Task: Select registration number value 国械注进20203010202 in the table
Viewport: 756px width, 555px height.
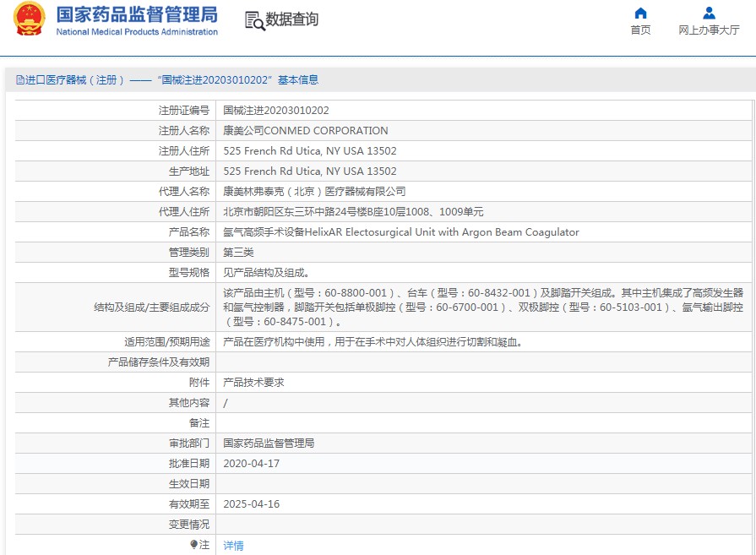Action: [x=275, y=111]
